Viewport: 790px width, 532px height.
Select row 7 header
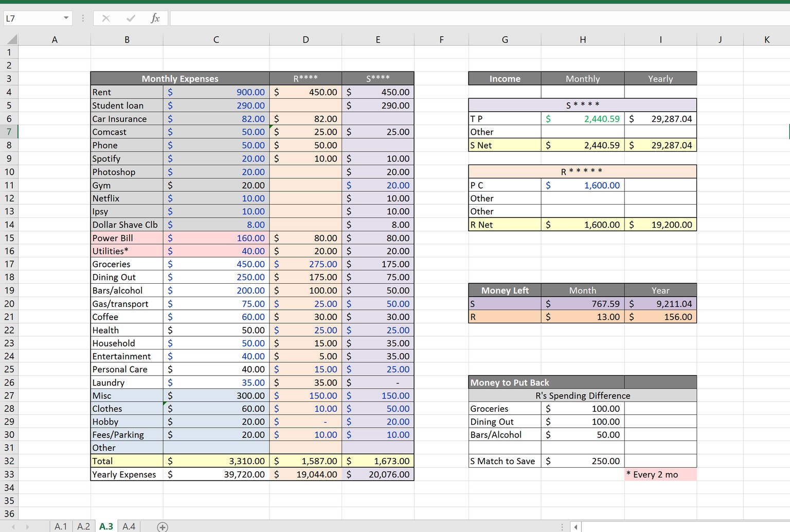9,132
